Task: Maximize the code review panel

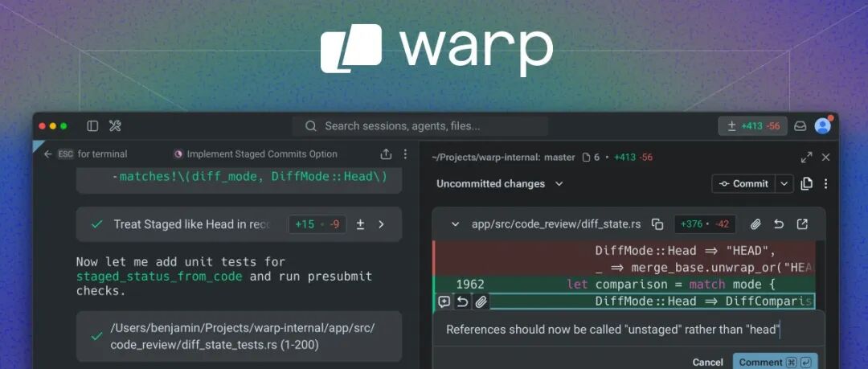Action: point(807,158)
